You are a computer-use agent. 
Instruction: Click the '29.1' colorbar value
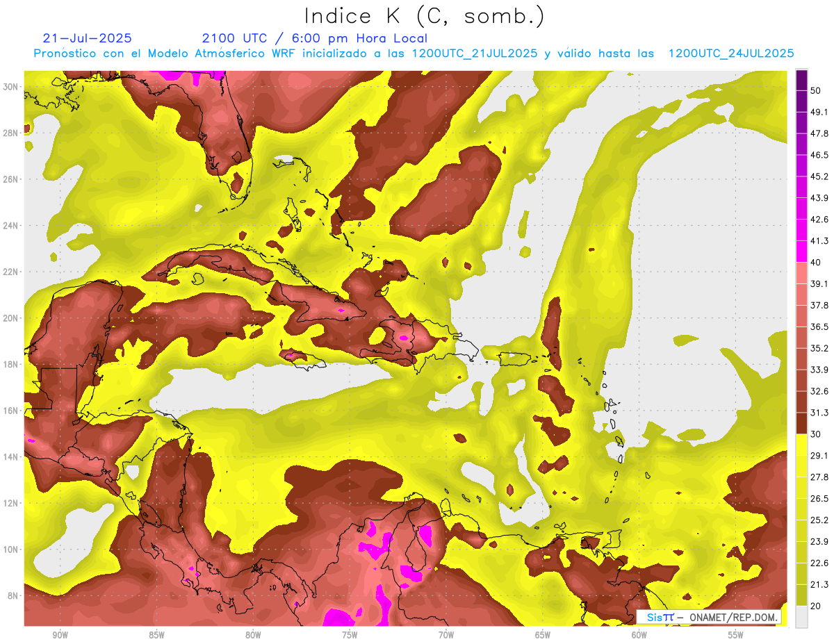(819, 456)
